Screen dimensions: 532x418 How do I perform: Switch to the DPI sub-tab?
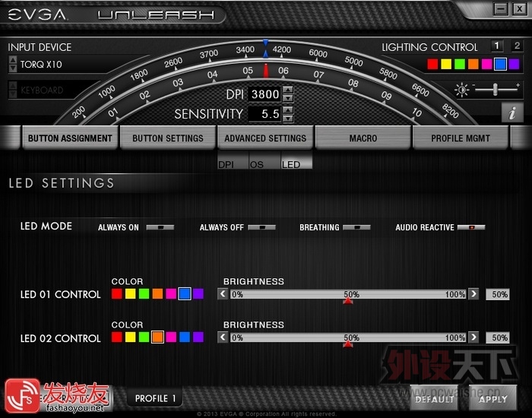233,160
